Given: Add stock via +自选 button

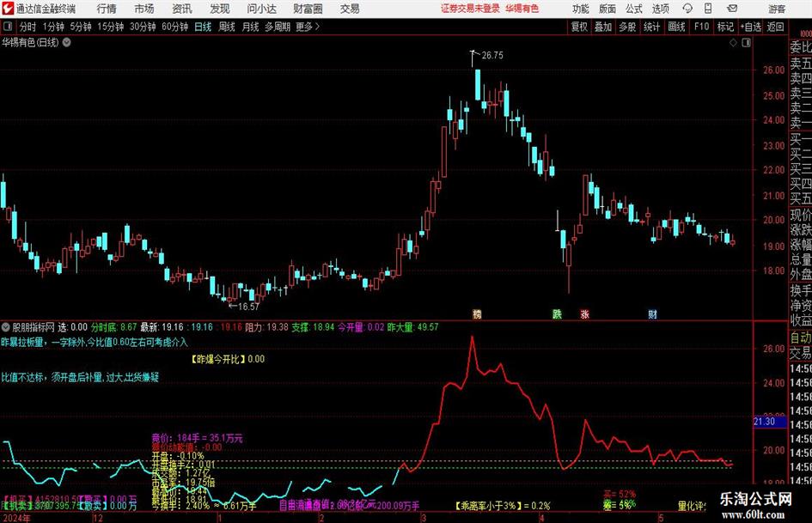Looking at the screenshot, I should (x=751, y=27).
